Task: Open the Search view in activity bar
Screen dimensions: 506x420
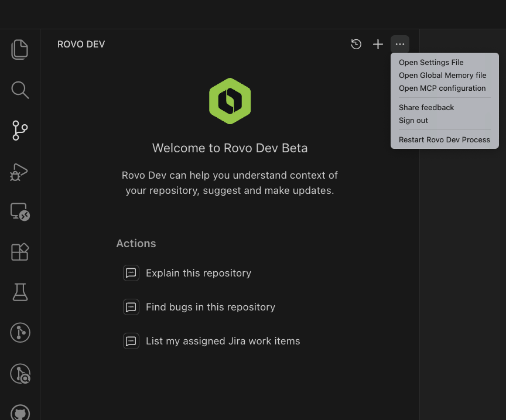Action: tap(20, 90)
